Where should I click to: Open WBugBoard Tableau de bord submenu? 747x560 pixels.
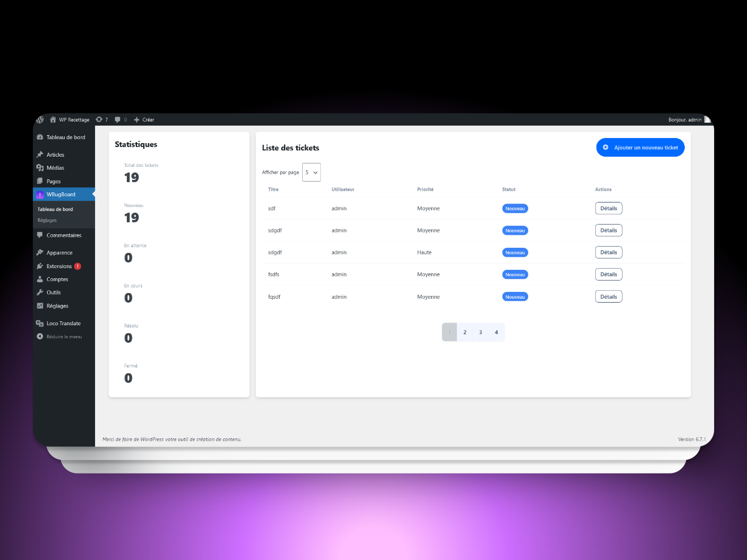(55, 209)
